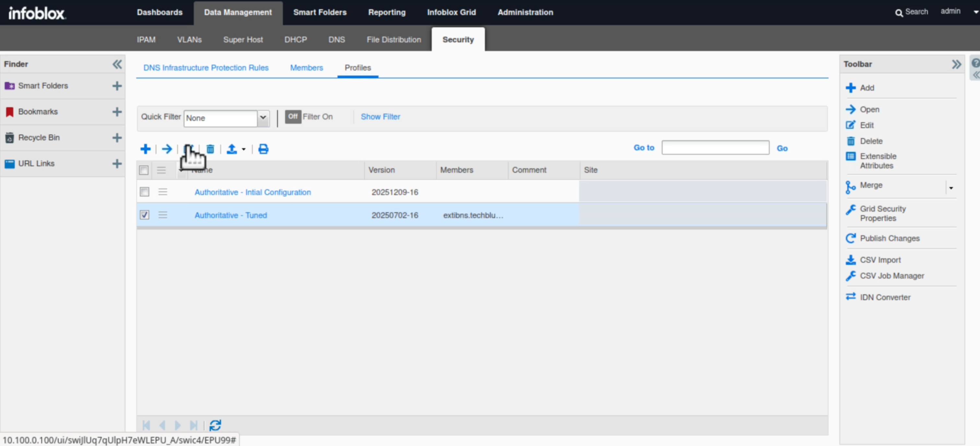Switch to the Super Host sub-tab
The width and height of the screenshot is (980, 446).
(x=243, y=40)
